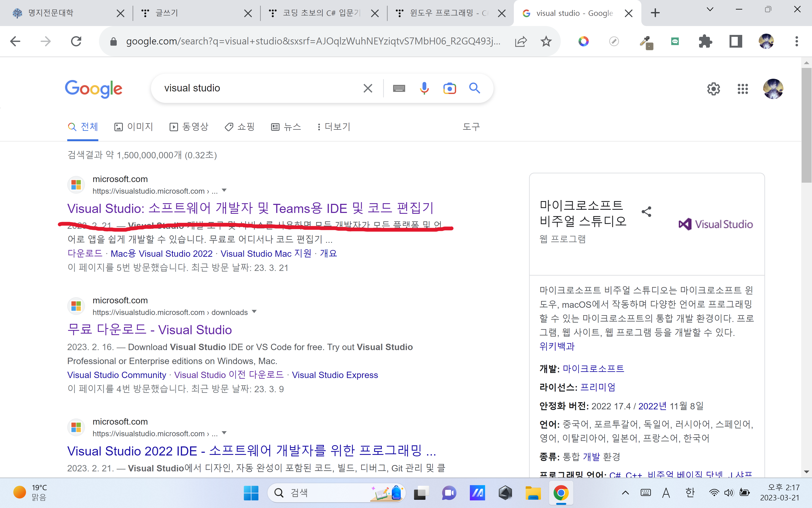The height and width of the screenshot is (508, 812).
Task: Show hidden system tray icons chevron
Action: (625, 493)
